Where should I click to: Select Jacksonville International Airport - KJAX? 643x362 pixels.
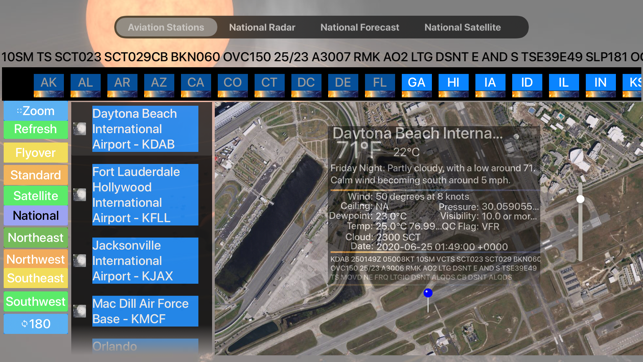[145, 261]
